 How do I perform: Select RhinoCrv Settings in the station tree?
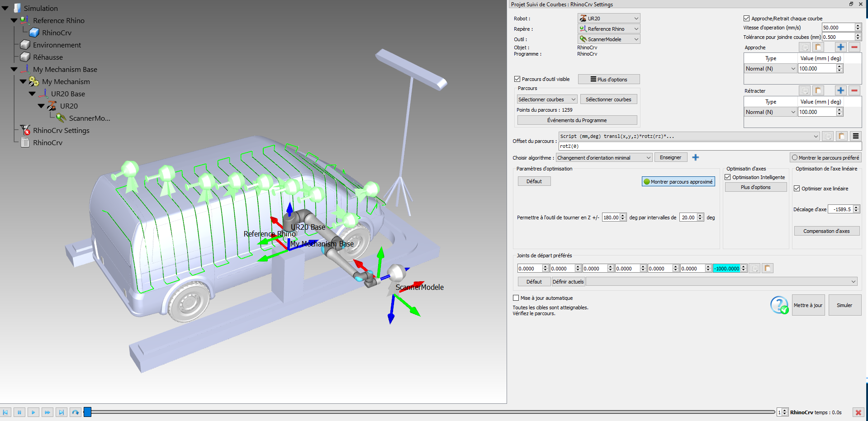[x=61, y=131]
